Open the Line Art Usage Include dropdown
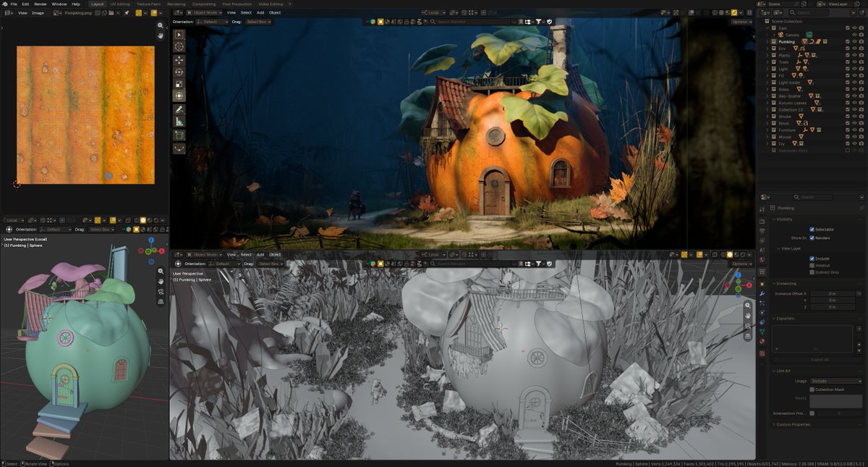The height and width of the screenshot is (467, 868). click(835, 381)
